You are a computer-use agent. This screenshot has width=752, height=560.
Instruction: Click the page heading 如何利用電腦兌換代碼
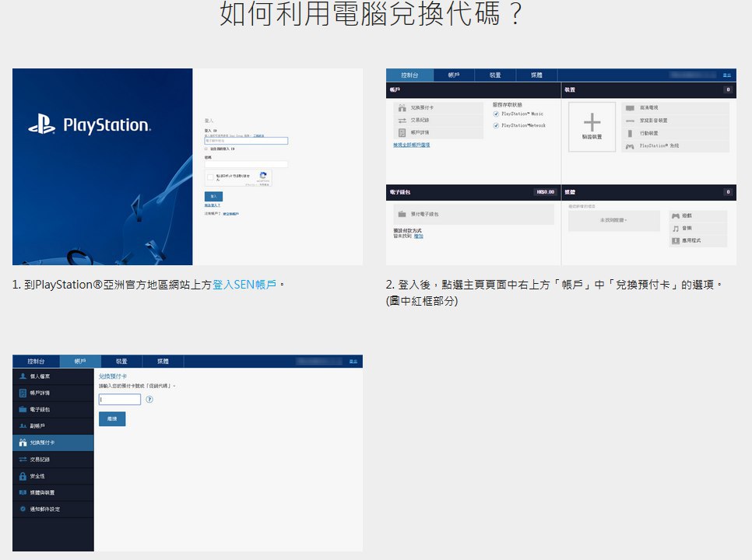(x=371, y=13)
